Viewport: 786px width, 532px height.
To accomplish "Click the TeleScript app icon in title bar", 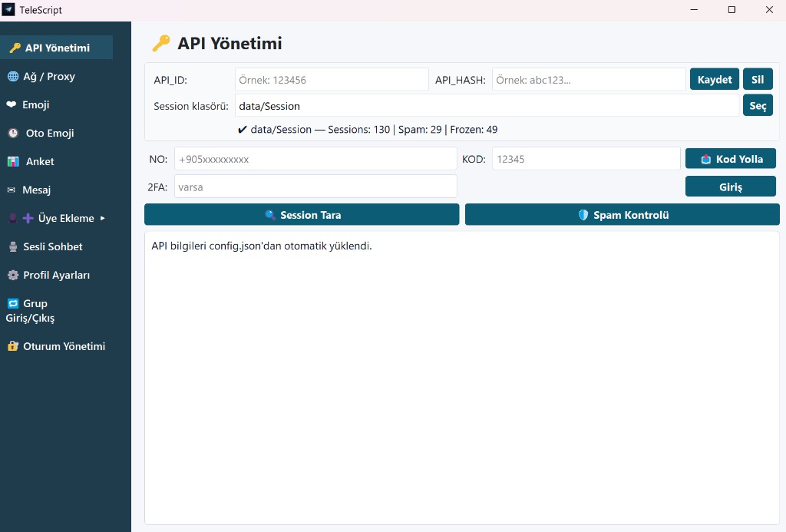I will (9, 10).
